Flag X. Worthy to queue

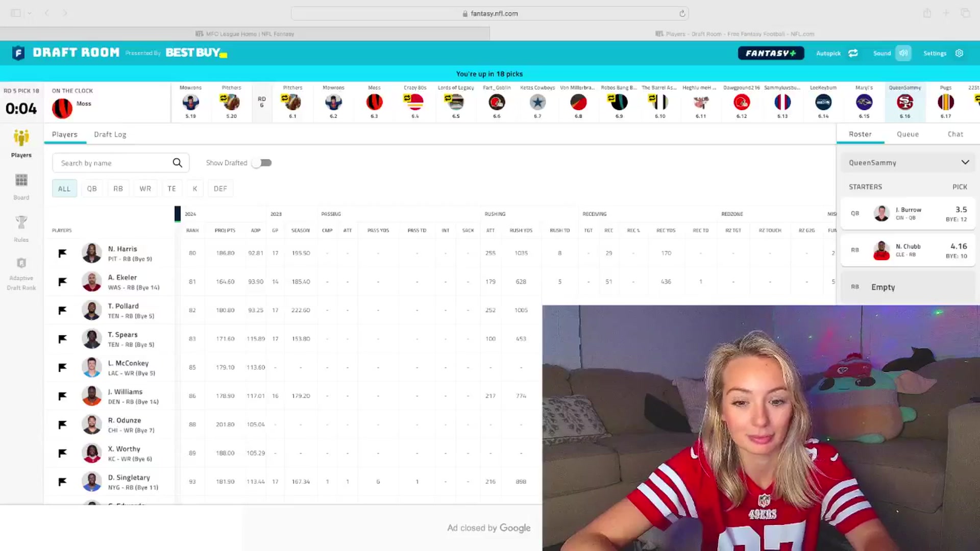pos(62,453)
